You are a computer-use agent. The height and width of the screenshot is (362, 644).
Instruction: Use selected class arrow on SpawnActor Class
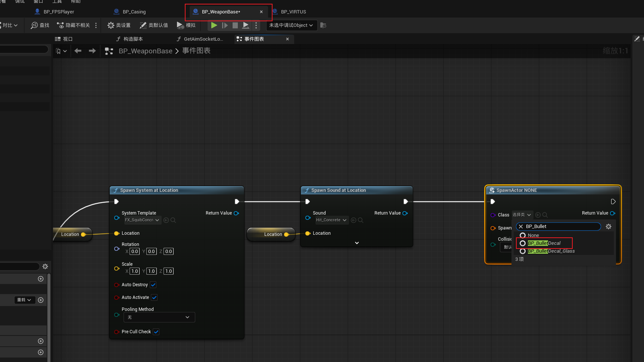pos(538,215)
